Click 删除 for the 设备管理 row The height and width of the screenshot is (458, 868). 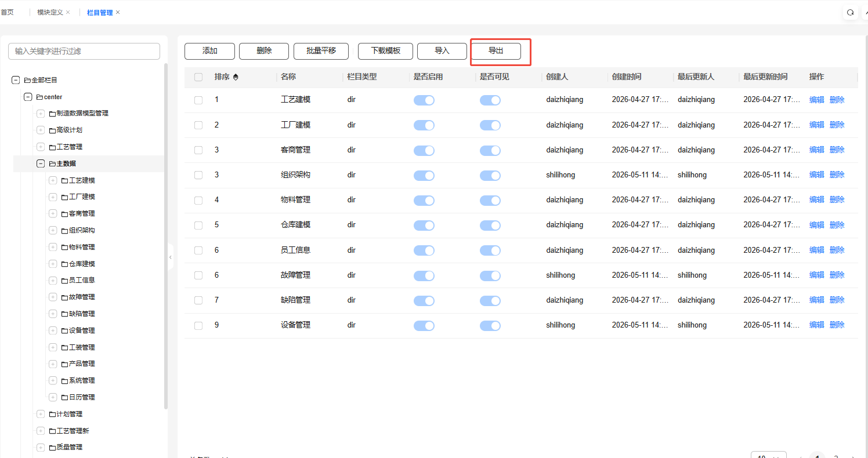coord(837,325)
